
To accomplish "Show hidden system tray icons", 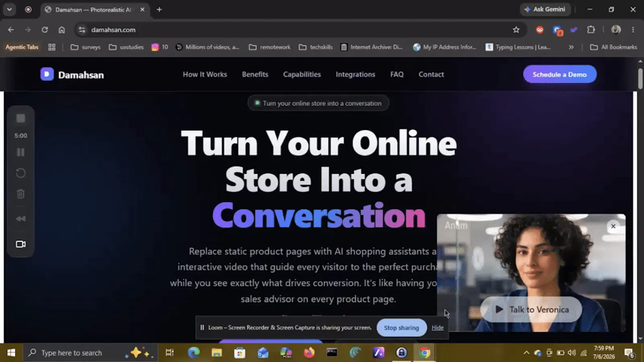I will pos(526,353).
